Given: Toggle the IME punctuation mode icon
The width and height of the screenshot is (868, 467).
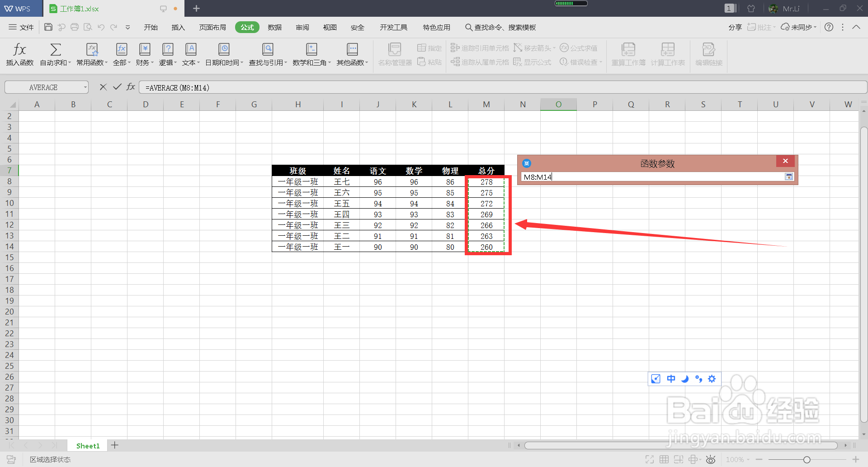Looking at the screenshot, I should (x=698, y=379).
